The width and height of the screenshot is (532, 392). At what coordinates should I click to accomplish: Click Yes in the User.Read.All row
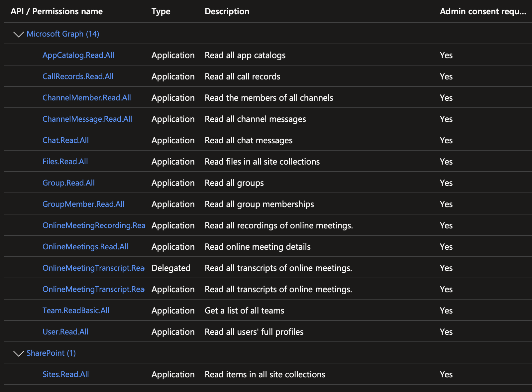(x=446, y=332)
